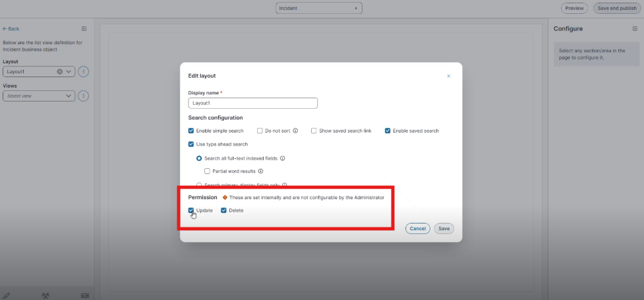Uncheck Use type ahead search

191,144
